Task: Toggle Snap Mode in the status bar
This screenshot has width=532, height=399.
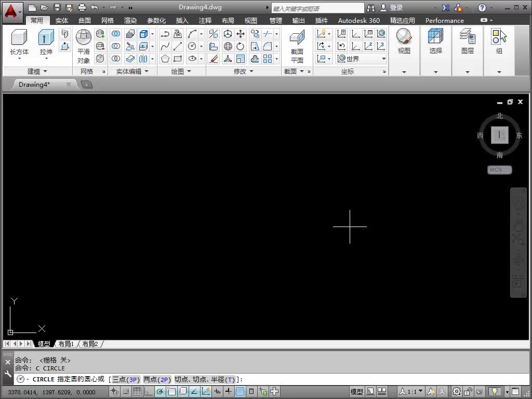Action: 126,392
